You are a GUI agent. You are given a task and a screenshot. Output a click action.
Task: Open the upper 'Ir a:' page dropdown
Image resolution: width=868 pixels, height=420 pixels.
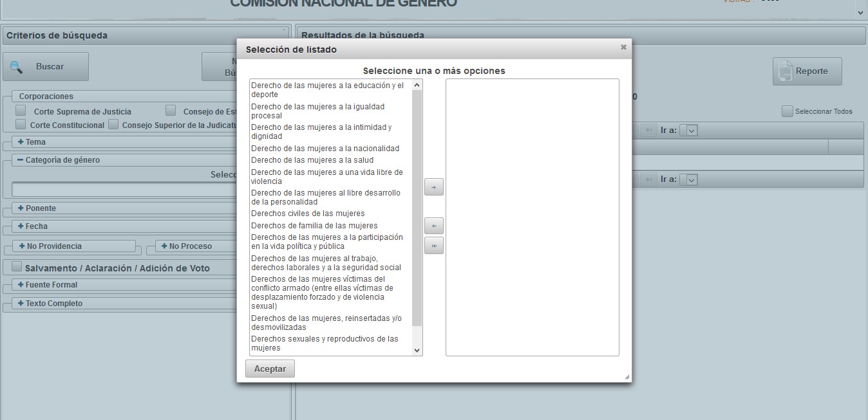click(x=691, y=131)
